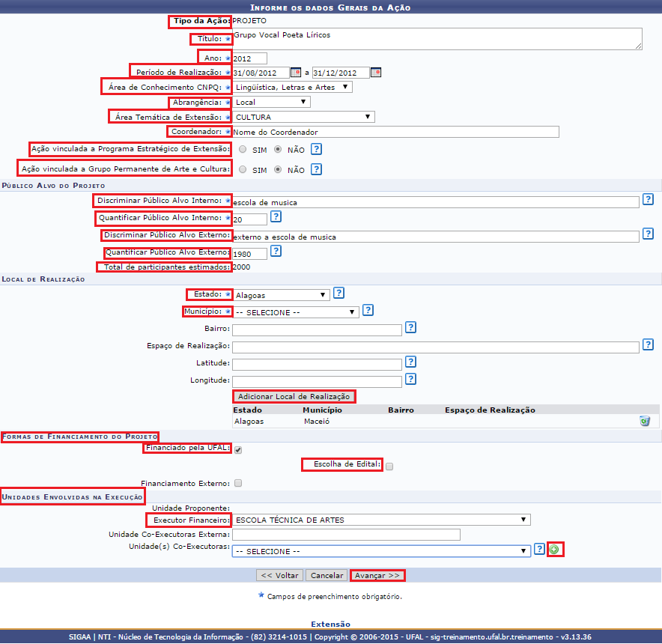The height and width of the screenshot is (644, 662).
Task: Open help for Quantificar Público Alvo Interno
Action: pos(276,217)
